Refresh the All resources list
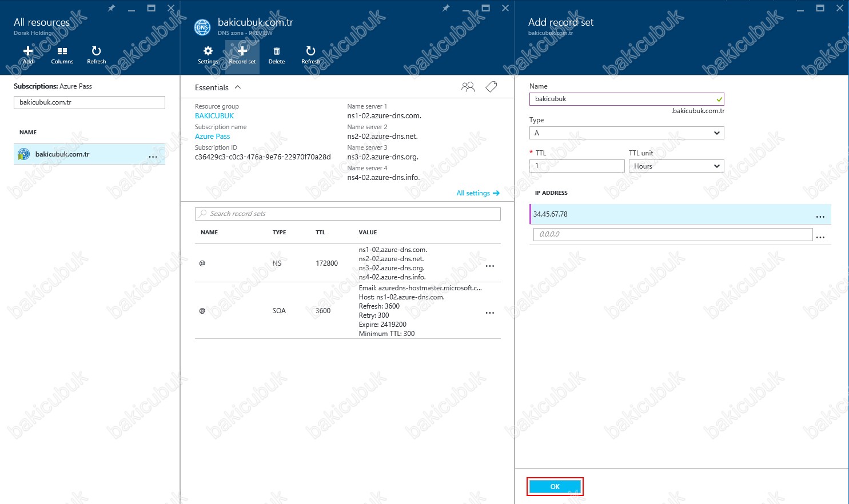Image resolution: width=849 pixels, height=504 pixels. pos(96,55)
